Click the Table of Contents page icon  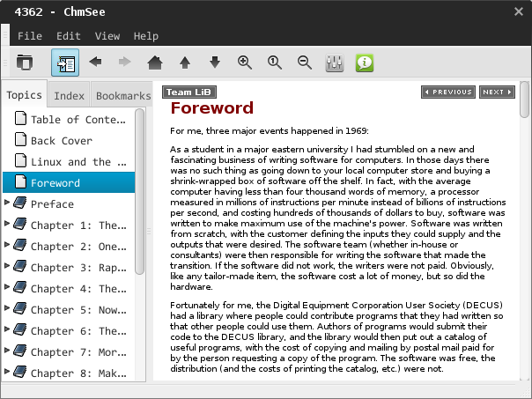(x=20, y=118)
